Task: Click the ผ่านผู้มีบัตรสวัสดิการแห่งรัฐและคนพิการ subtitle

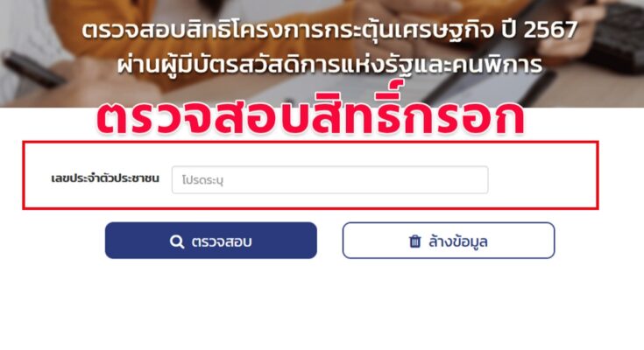Action: (329, 66)
